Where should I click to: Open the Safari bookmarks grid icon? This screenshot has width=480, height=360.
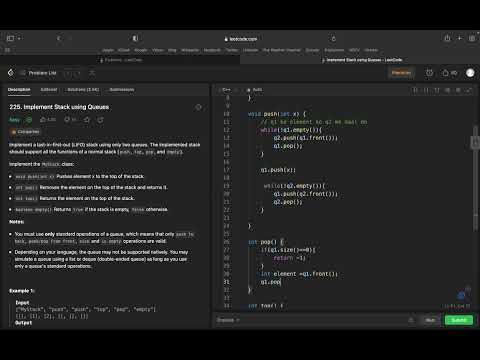(7, 50)
